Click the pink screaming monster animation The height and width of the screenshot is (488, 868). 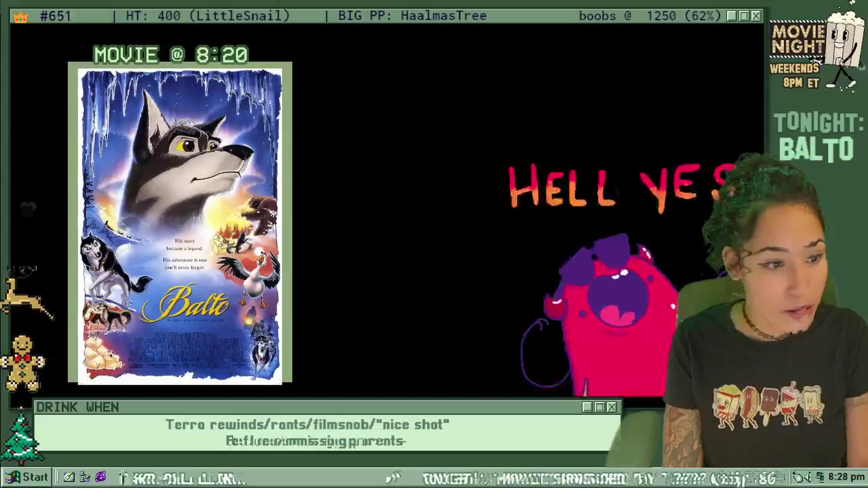(610, 316)
